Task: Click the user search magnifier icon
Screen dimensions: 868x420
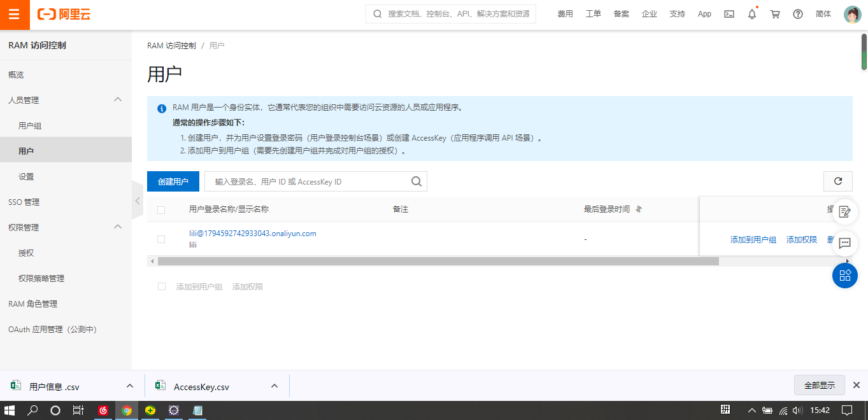Action: [416, 181]
